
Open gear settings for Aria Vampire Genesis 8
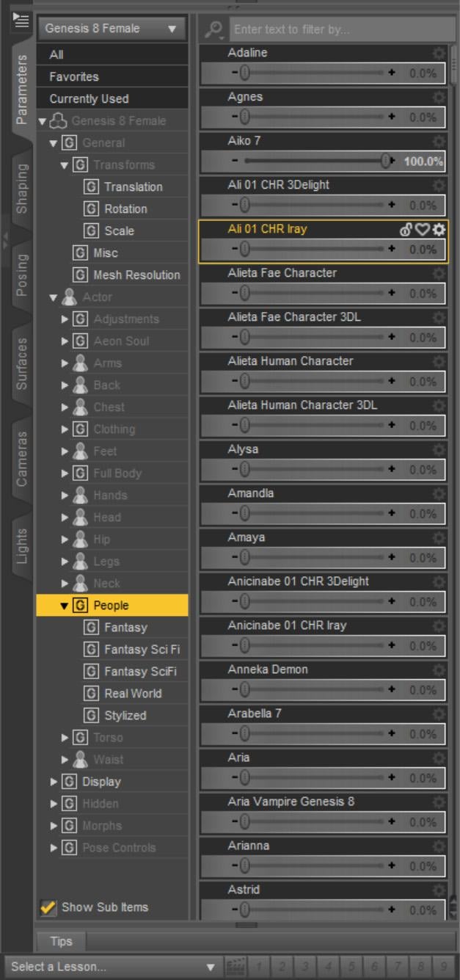click(439, 802)
